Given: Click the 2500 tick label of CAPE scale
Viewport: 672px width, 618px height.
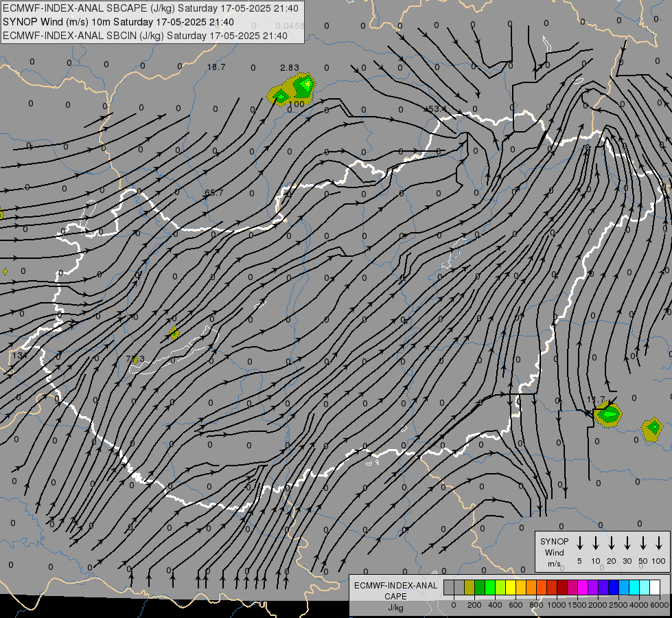Looking at the screenshot, I should 618,605.
